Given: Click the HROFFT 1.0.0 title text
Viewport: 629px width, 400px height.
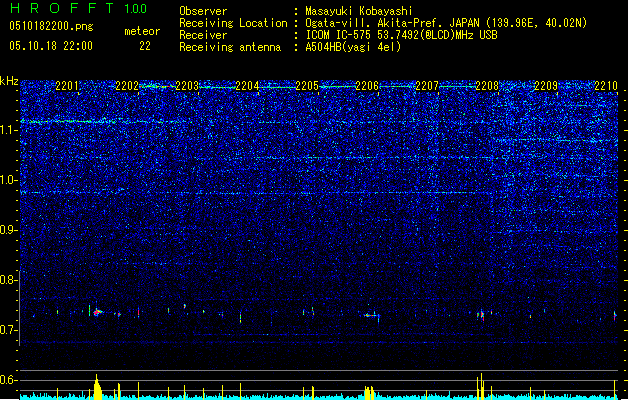Looking at the screenshot, I should [78, 8].
